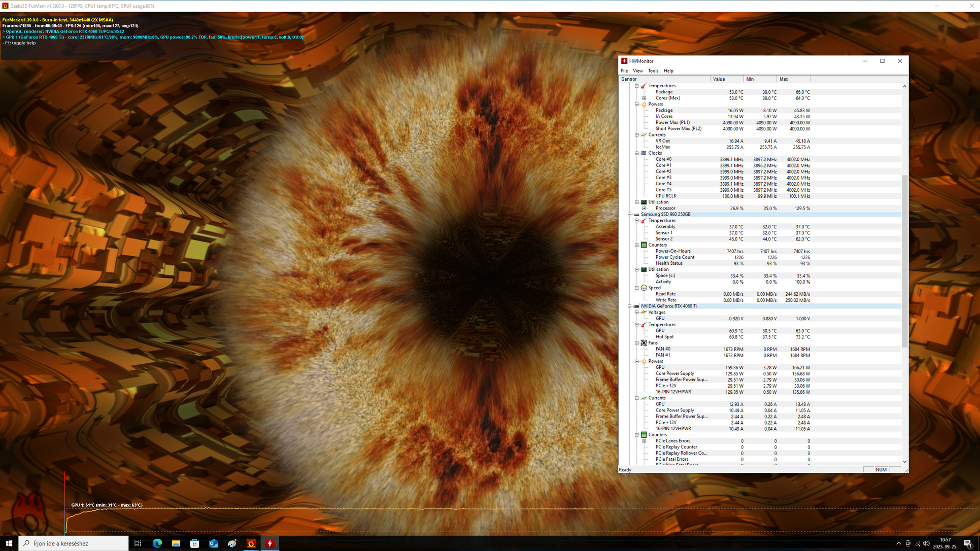Open the View menu in HWMonitor
Screen dimensions: 980x551
[x=637, y=71]
